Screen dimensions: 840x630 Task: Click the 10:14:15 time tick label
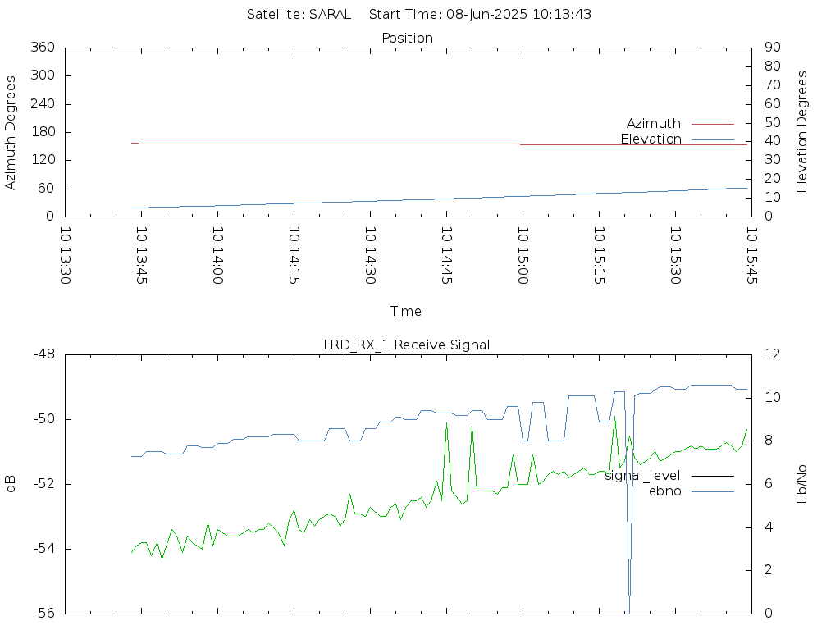pos(294,256)
